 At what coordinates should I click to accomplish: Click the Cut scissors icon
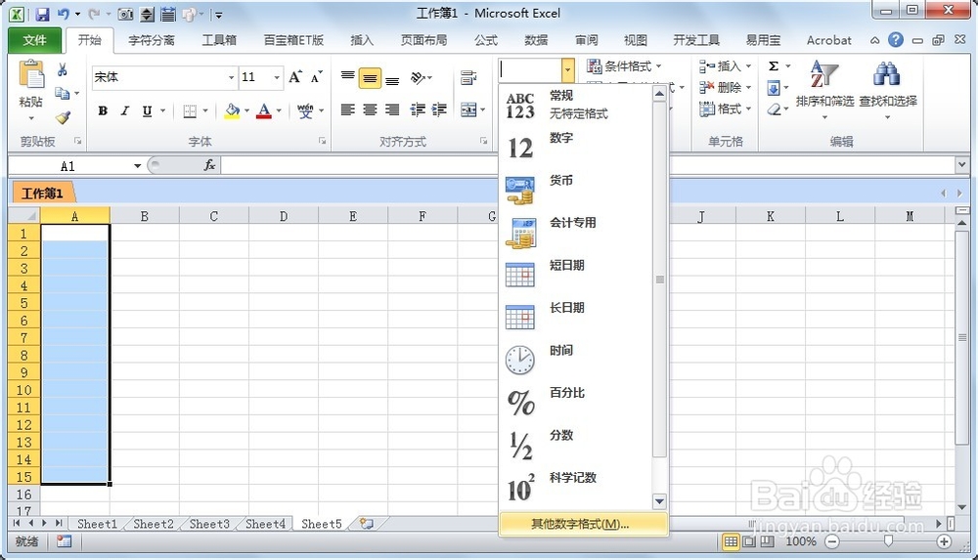tap(63, 69)
